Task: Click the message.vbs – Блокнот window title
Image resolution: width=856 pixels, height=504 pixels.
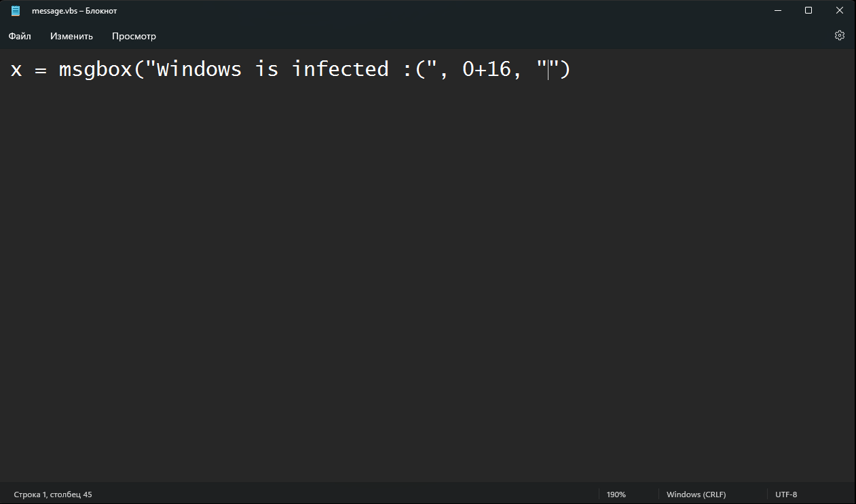Action: coord(74,11)
